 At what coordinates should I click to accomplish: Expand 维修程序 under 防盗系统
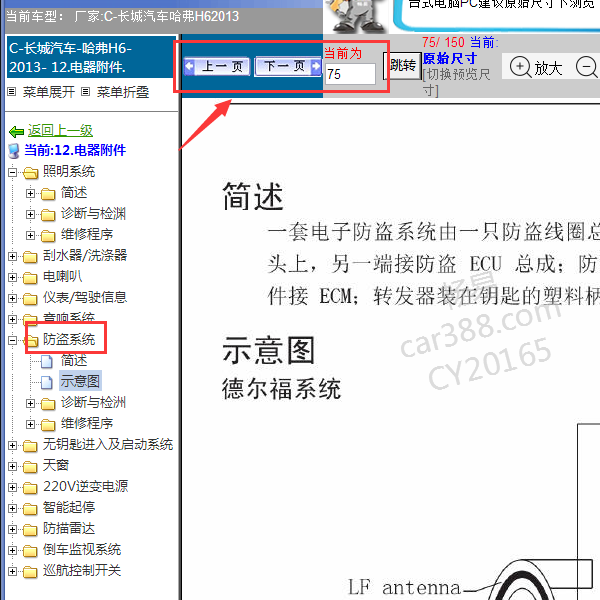pyautogui.click(x=30, y=424)
